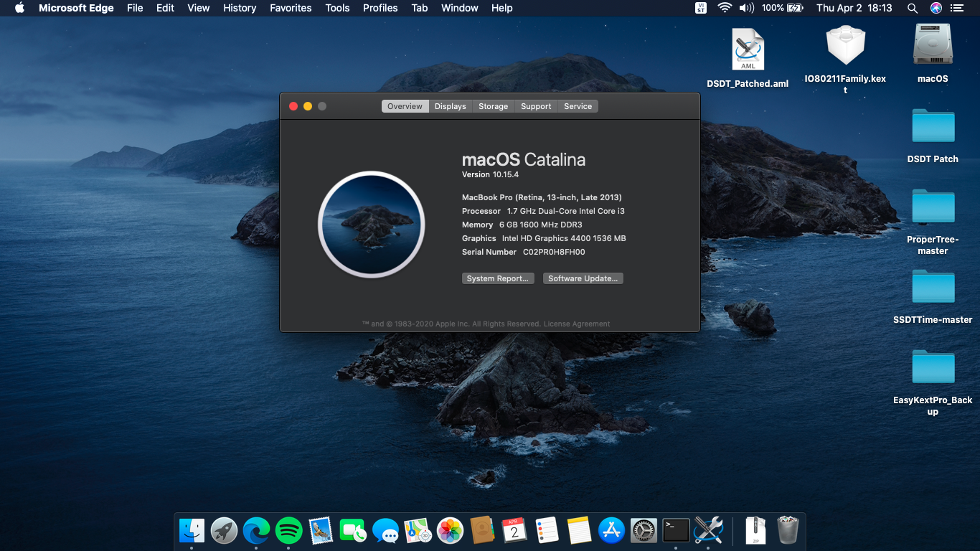
Task: Click the Version 10.15.4 text
Action: click(x=490, y=174)
